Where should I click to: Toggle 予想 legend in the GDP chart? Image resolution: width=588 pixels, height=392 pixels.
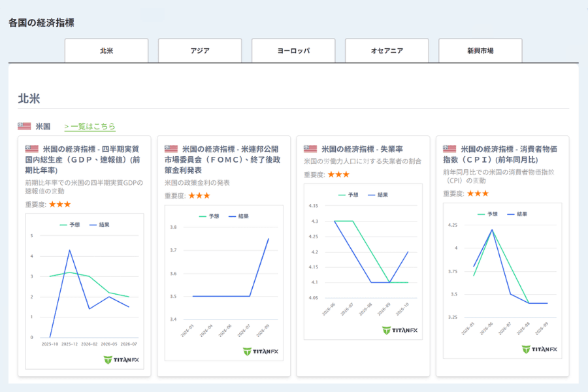70,225
